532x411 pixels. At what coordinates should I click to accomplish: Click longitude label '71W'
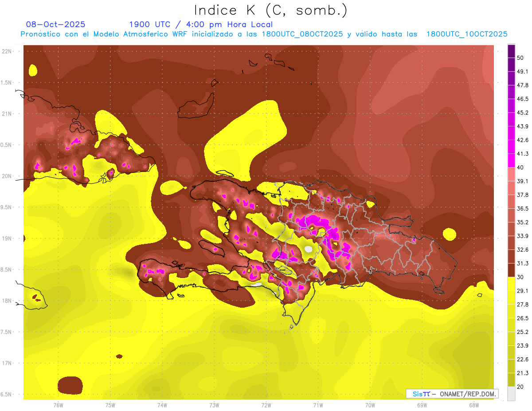318,405
